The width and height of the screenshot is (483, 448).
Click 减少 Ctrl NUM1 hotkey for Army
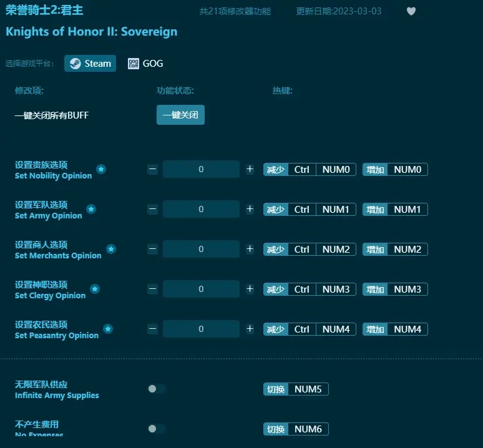tap(310, 210)
